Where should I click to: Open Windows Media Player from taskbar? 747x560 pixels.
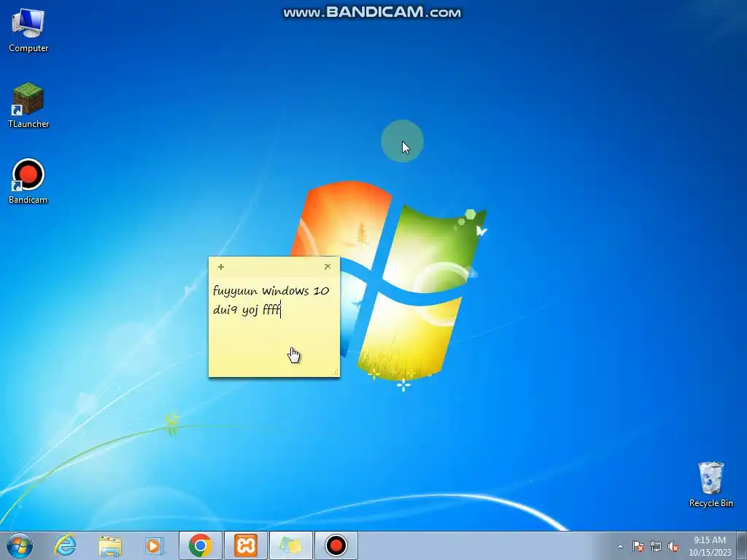click(155, 545)
